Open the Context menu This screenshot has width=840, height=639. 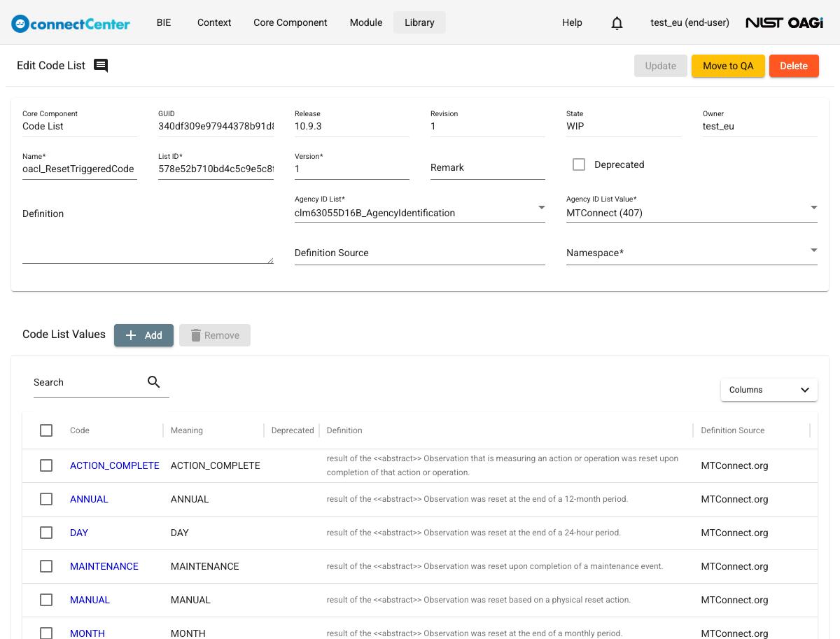214,22
